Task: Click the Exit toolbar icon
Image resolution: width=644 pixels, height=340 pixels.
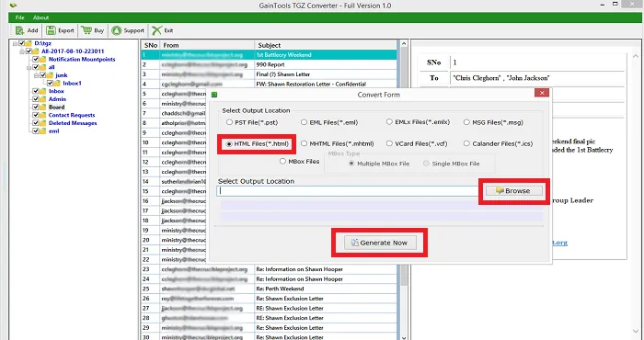Action: click(156, 30)
